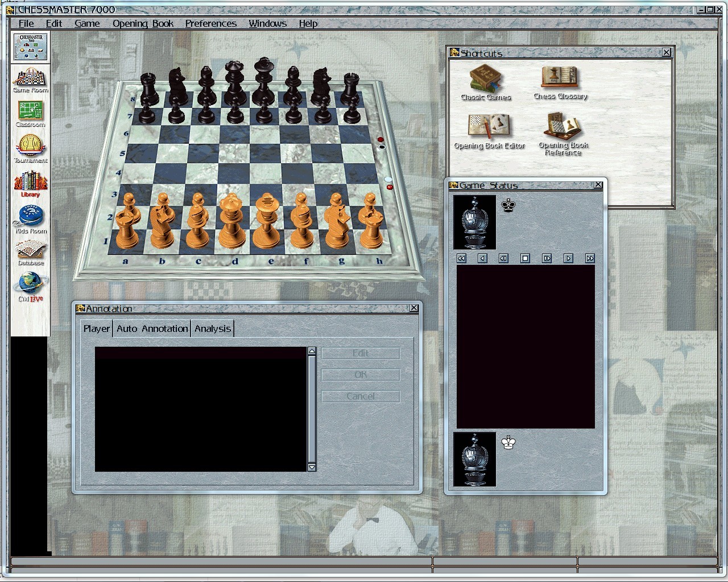Launch the Opening Book Editor shortcut
The width and height of the screenshot is (728, 582).
tap(489, 131)
